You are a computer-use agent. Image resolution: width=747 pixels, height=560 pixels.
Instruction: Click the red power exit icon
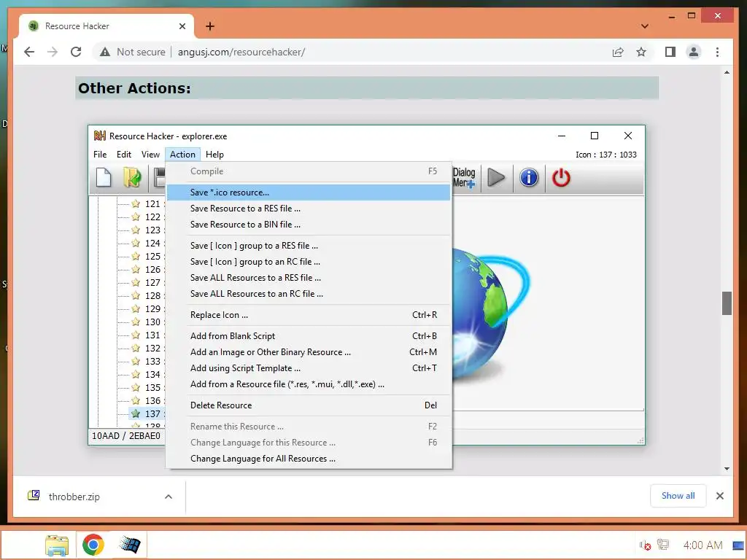[x=561, y=178]
